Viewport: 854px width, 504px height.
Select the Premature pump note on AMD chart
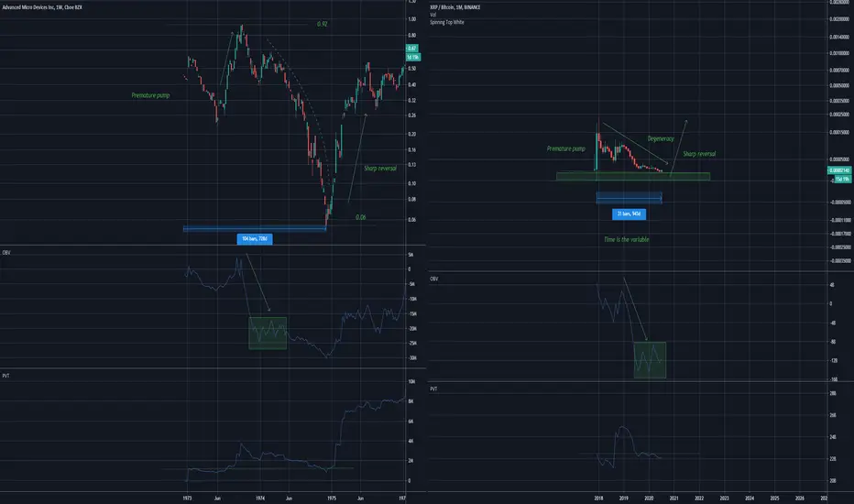(x=150, y=95)
